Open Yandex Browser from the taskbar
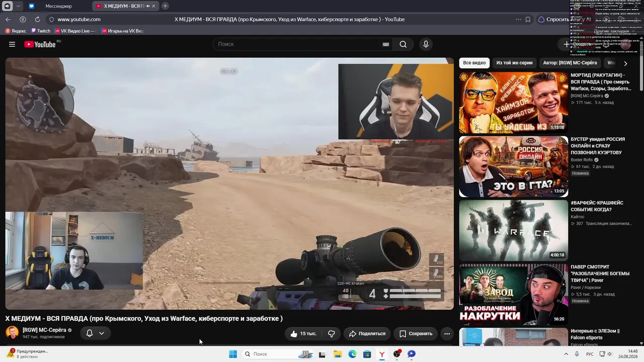The height and width of the screenshot is (362, 644). coord(382,354)
